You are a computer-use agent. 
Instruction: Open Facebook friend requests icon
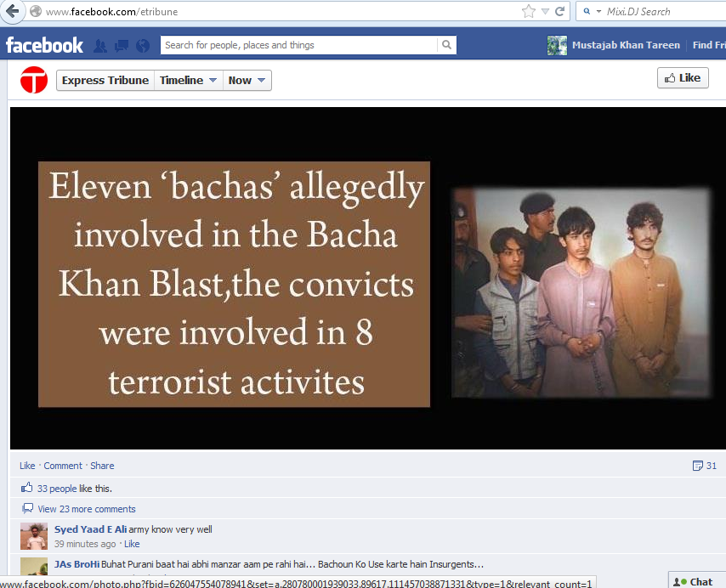click(x=100, y=45)
